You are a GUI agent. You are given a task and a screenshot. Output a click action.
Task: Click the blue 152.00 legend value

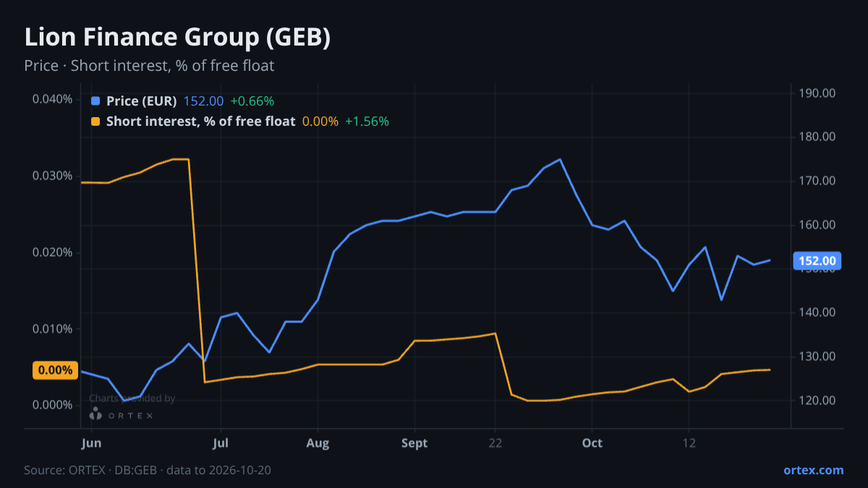[203, 101]
